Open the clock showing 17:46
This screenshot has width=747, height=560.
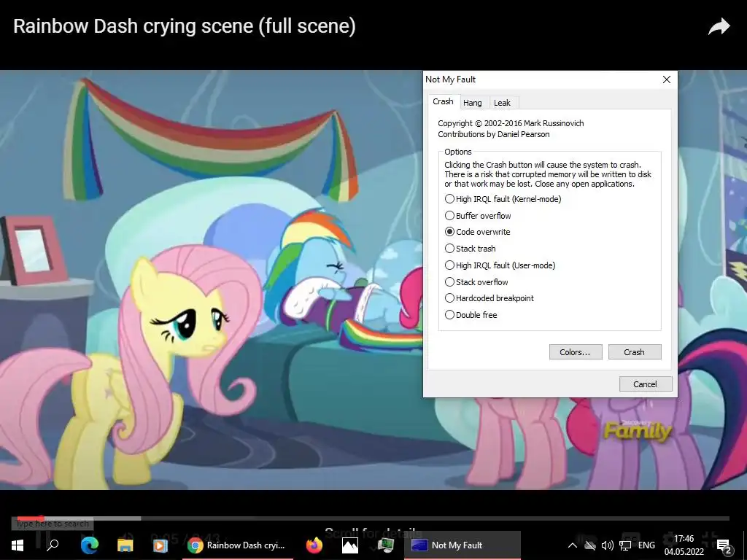pyautogui.click(x=684, y=545)
